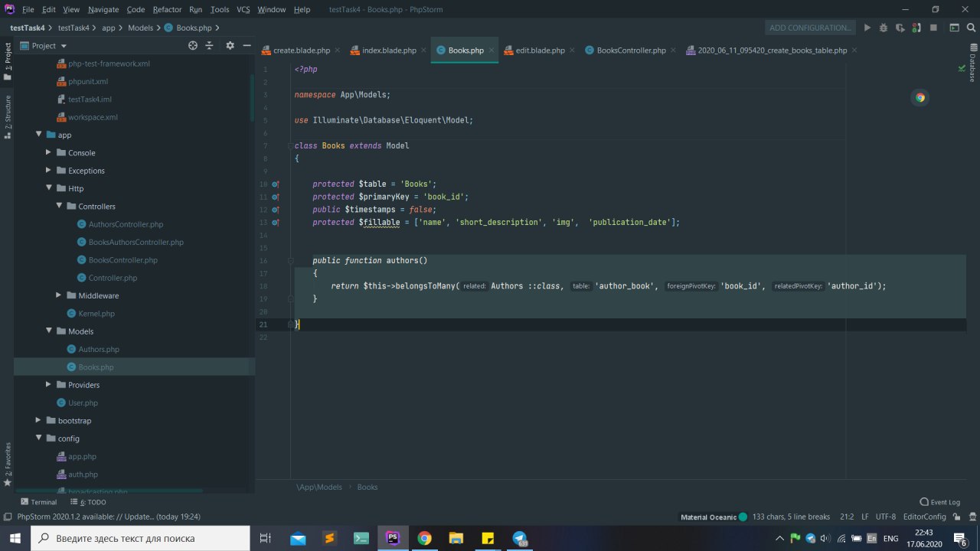Toggle tool window bars corner button
This screenshot has height=551, width=980.
pos(7,517)
